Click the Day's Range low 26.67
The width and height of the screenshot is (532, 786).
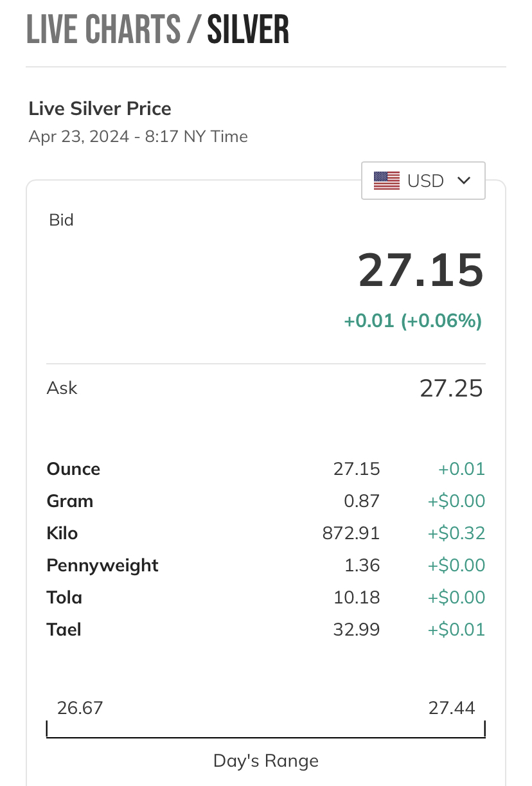pyautogui.click(x=80, y=708)
